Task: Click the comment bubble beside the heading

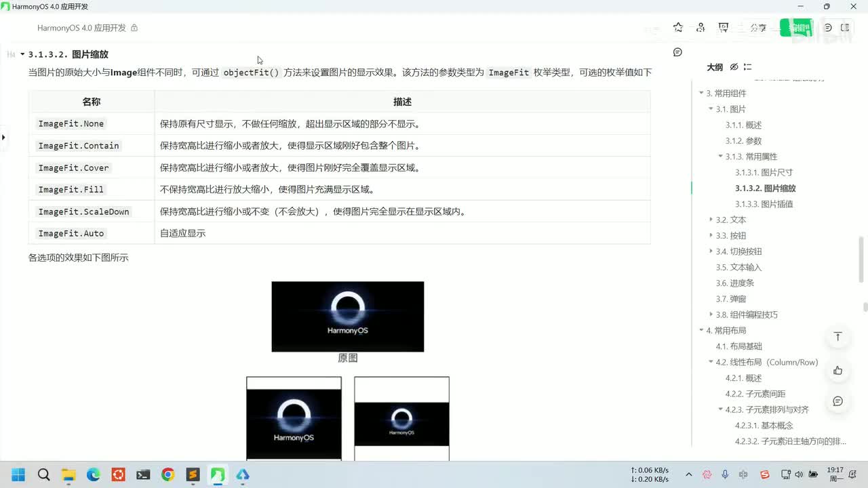Action: (677, 52)
